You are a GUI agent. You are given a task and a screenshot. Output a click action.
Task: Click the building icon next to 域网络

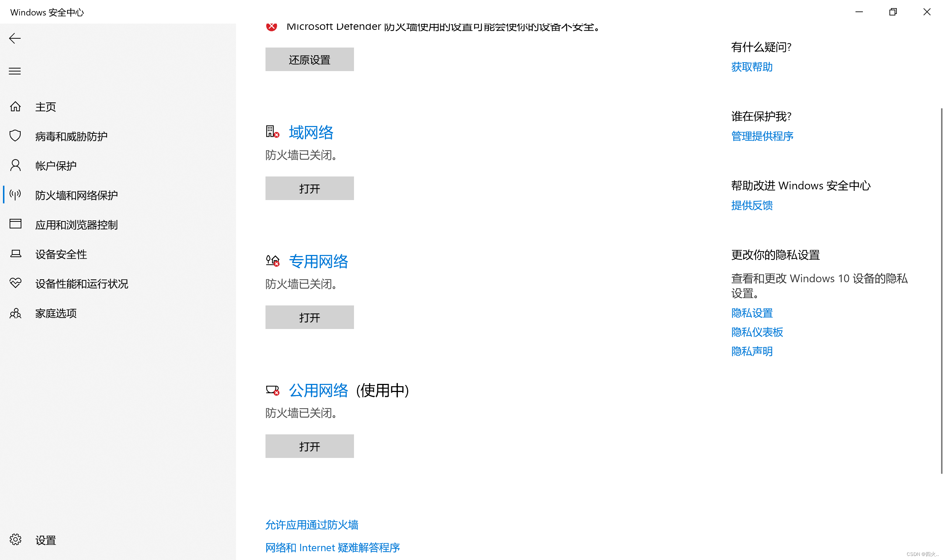tap(272, 132)
